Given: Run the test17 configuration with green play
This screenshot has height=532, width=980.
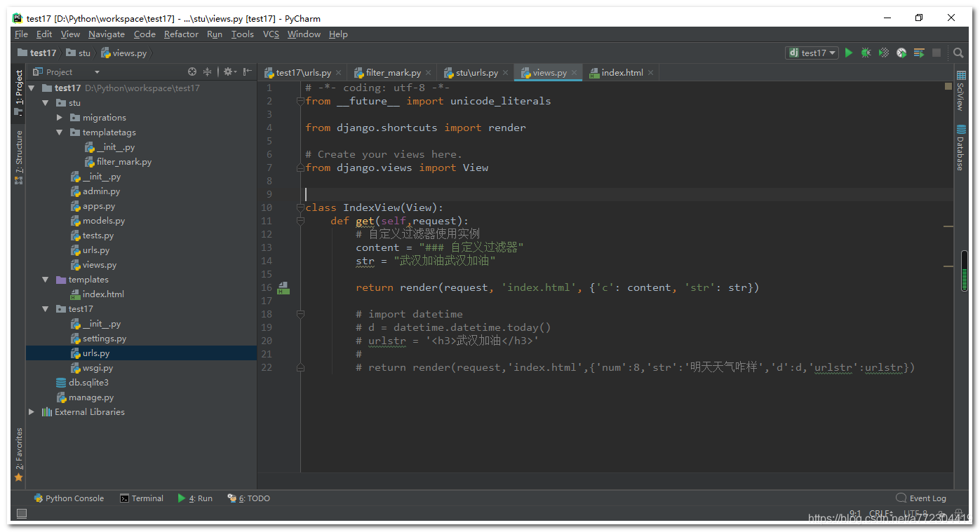Looking at the screenshot, I should 849,53.
